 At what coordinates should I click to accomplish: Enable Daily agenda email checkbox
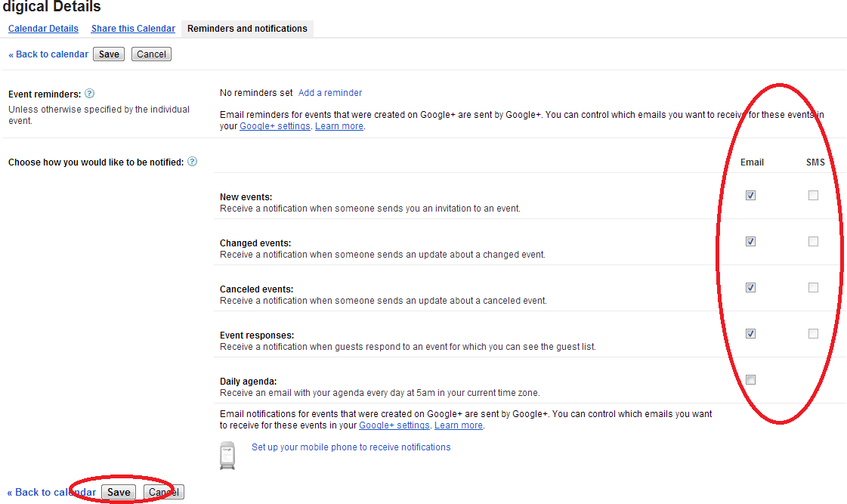tap(750, 380)
